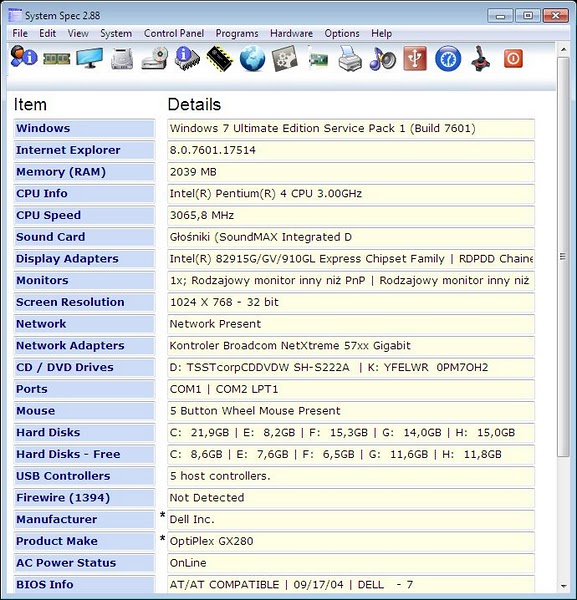Click the orange power button icon
The height and width of the screenshot is (600, 577).
[513, 59]
